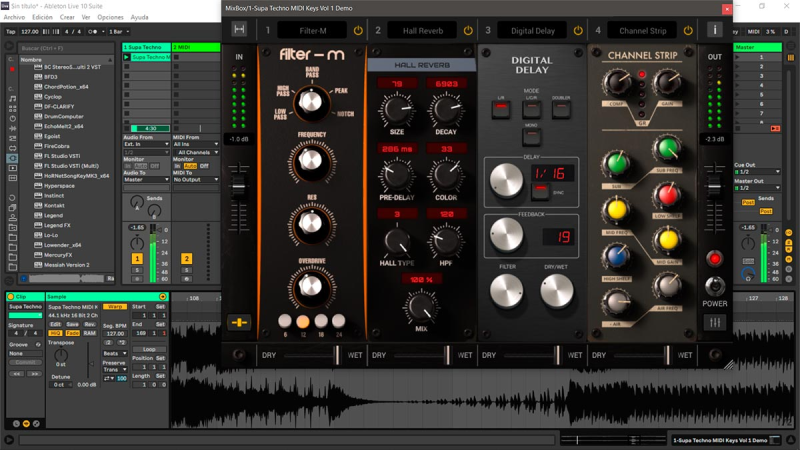Click the MixBox rack view icon
The image size is (800, 450).
click(x=239, y=31)
